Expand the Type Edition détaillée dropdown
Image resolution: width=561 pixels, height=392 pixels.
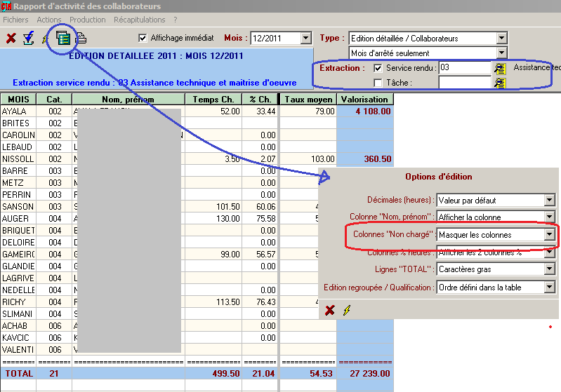point(502,38)
